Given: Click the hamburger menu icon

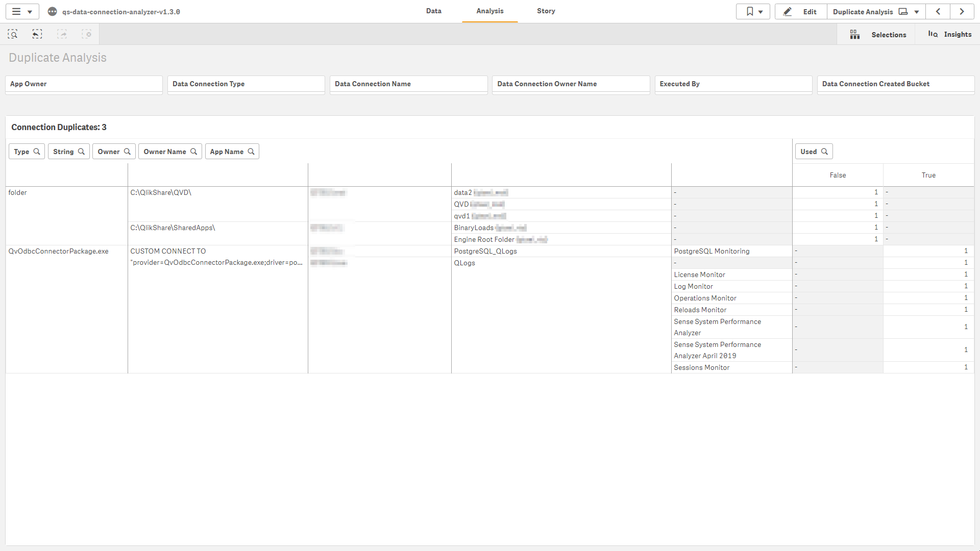Looking at the screenshot, I should (15, 11).
